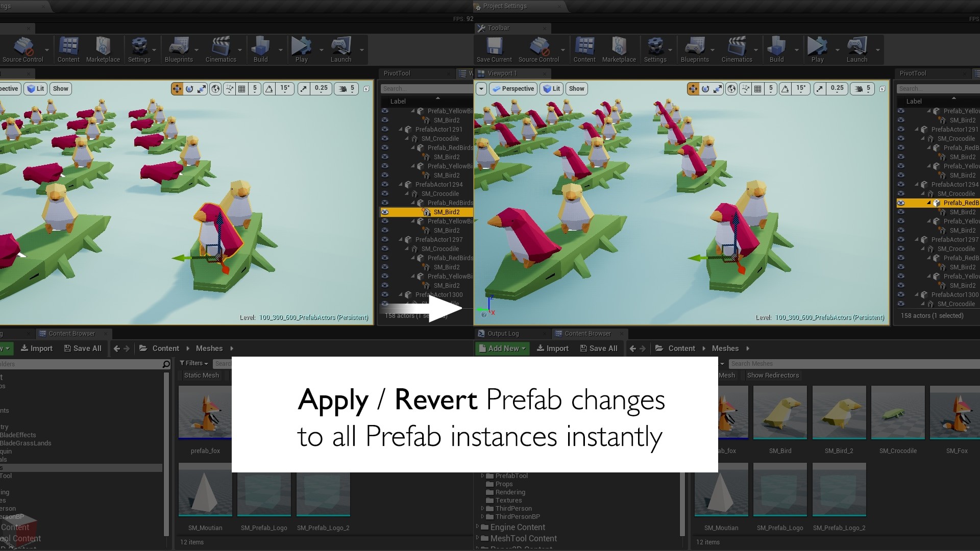Viewport: 980px width, 551px height.
Task: Toggle visibility of SM_Crocodile actor
Action: (x=385, y=139)
